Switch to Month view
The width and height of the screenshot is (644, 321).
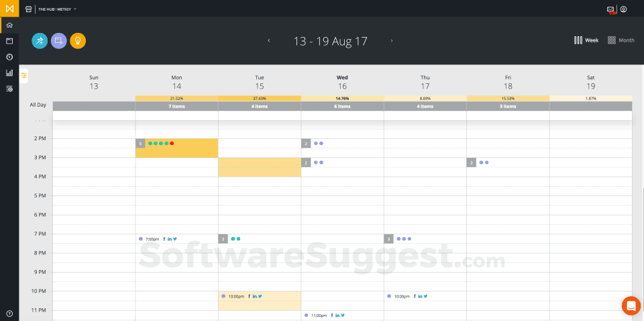(x=621, y=40)
